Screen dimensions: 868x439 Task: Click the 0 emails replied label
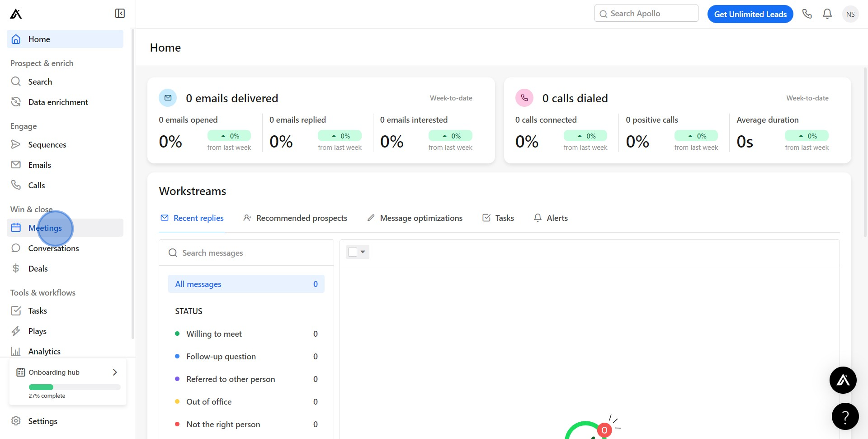(x=297, y=119)
